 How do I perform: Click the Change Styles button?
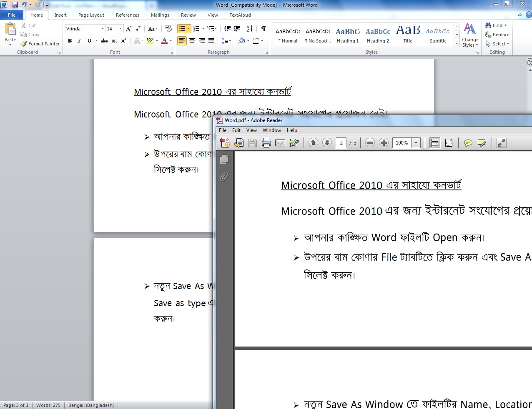point(470,36)
